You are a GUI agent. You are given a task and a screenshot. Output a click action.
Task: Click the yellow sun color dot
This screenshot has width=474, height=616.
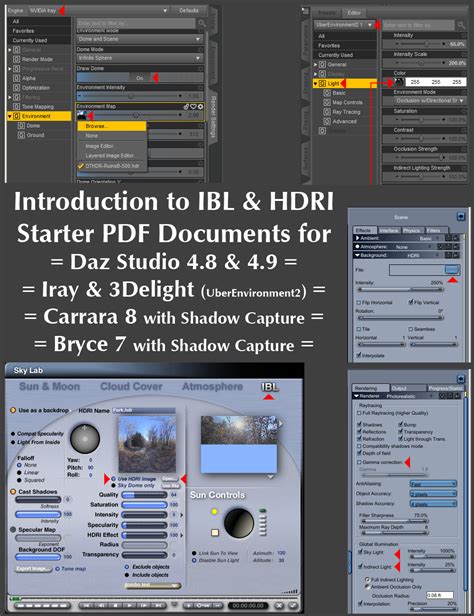pos(214,511)
